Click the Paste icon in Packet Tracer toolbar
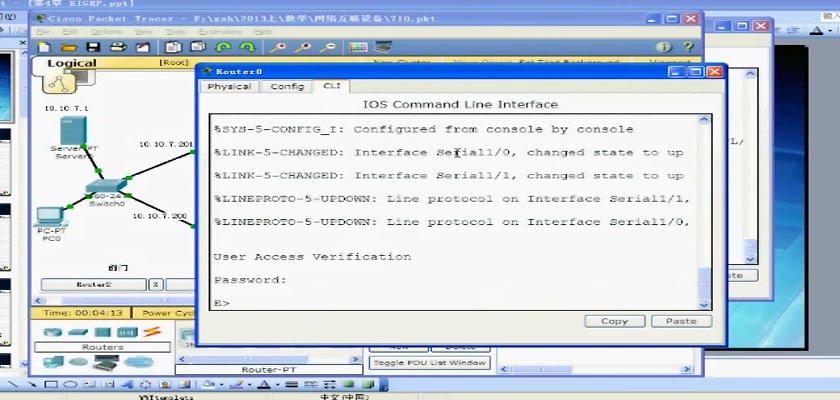840x400 pixels. coord(198,47)
